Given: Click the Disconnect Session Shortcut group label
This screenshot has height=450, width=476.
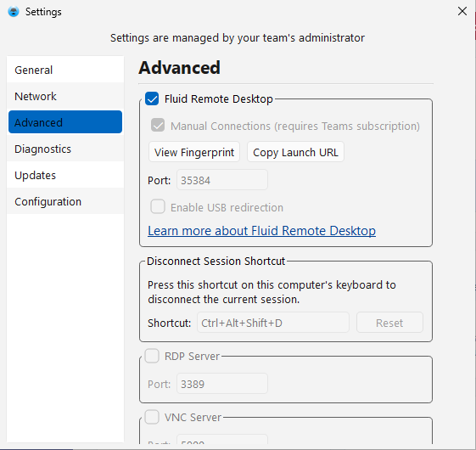Looking at the screenshot, I should (x=216, y=261).
